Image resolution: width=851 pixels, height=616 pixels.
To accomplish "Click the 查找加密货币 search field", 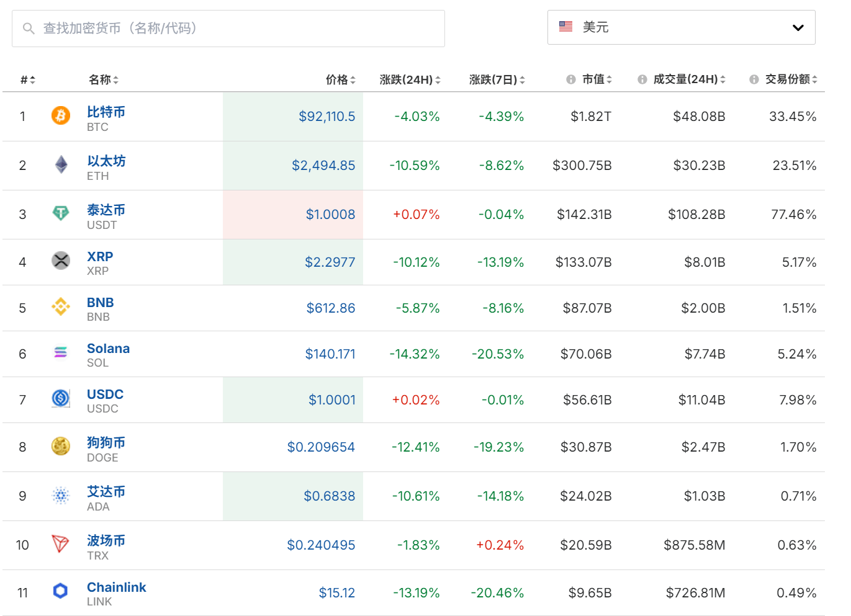I will coord(228,28).
